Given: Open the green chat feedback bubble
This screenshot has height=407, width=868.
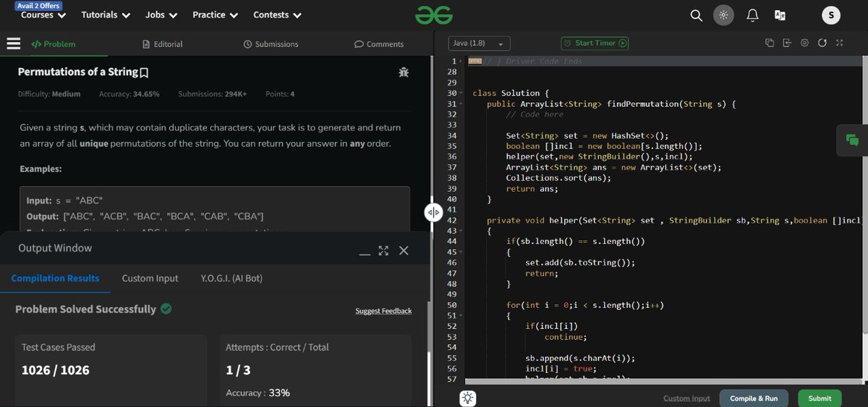Looking at the screenshot, I should coord(852,140).
